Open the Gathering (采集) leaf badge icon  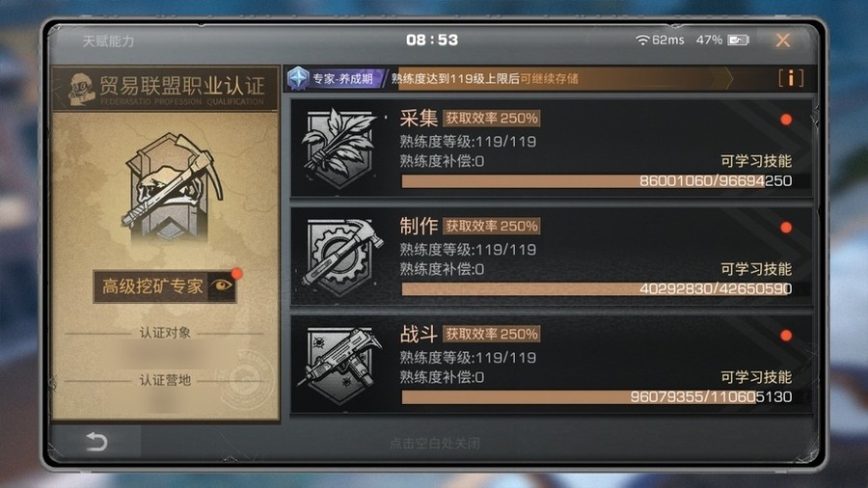pos(339,148)
